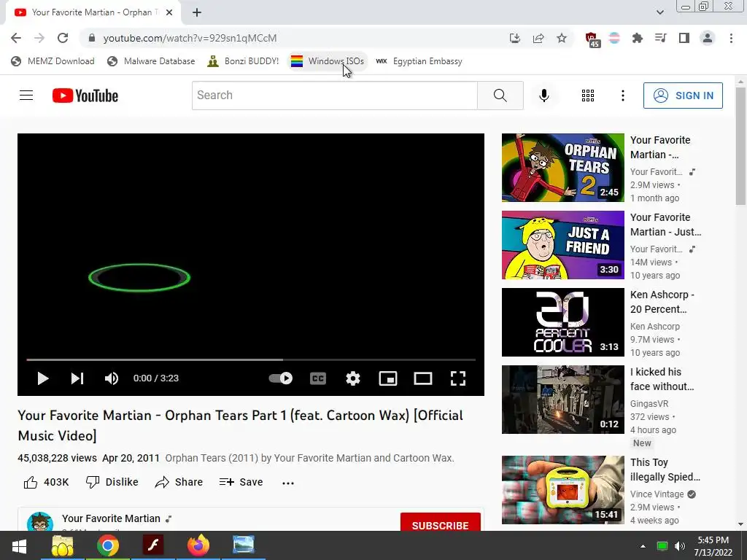The width and height of the screenshot is (747, 560).
Task: Subscribe to Your Favorite Martian
Action: pyautogui.click(x=440, y=522)
